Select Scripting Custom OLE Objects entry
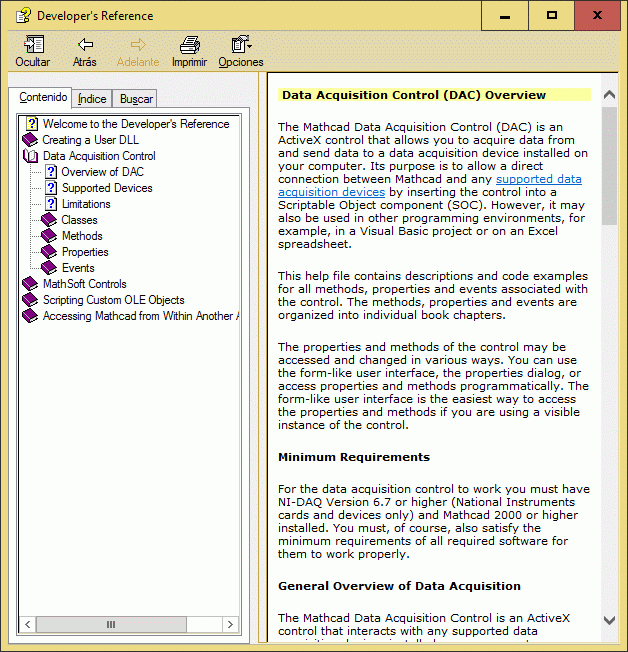The image size is (628, 652). click(114, 300)
